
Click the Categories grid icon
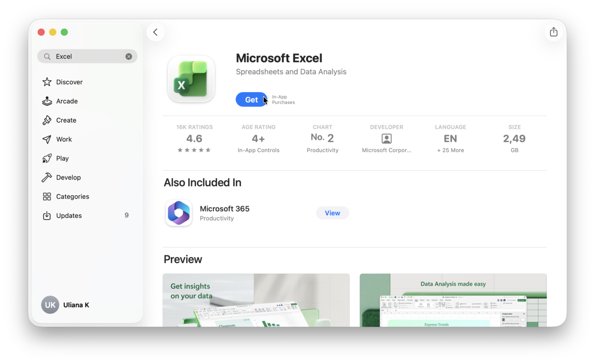coord(47,196)
